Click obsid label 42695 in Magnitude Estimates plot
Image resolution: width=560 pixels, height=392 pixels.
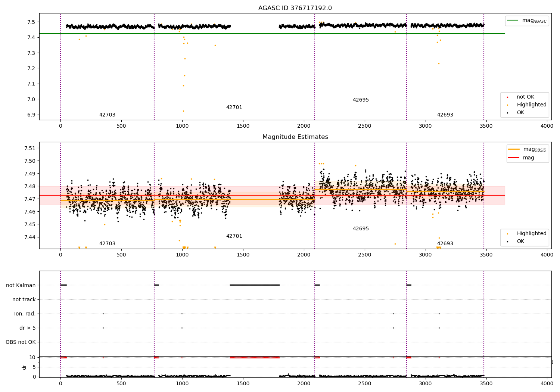coord(361,229)
